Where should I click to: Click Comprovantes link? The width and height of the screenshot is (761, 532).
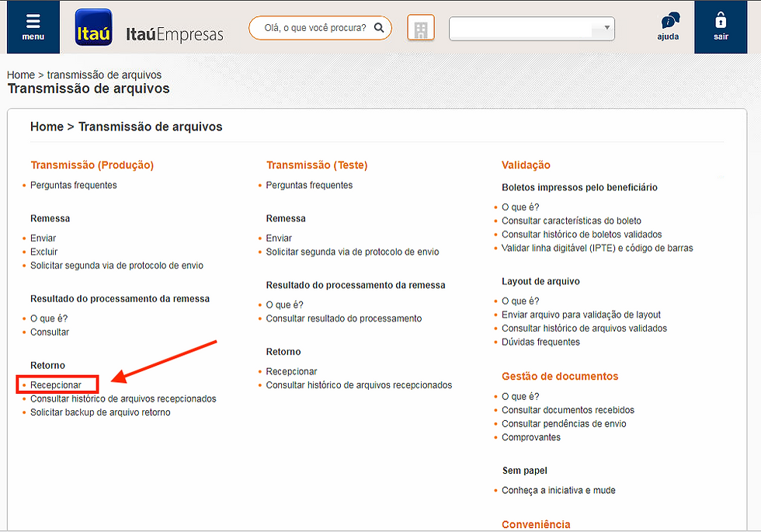tap(531, 436)
